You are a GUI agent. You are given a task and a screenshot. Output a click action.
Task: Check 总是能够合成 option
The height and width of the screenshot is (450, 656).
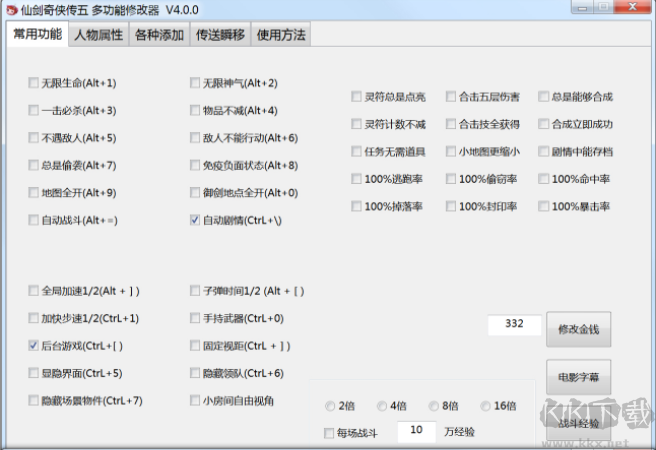pyautogui.click(x=543, y=97)
